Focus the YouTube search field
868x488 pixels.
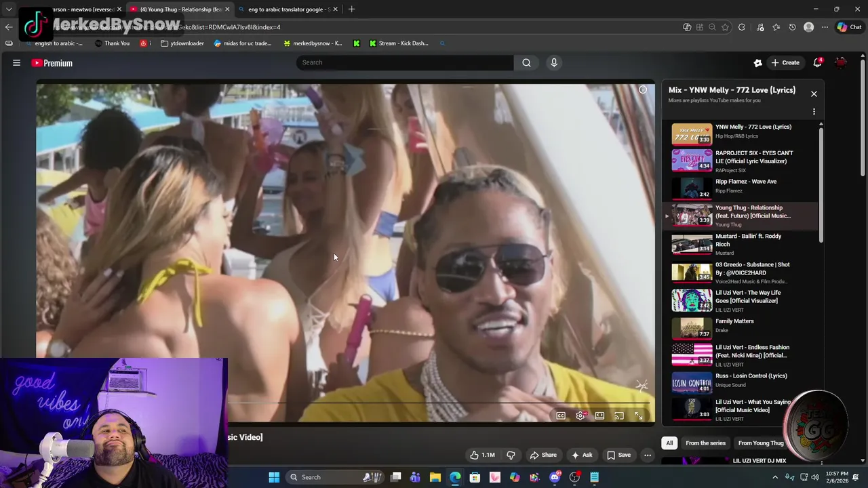coord(405,62)
